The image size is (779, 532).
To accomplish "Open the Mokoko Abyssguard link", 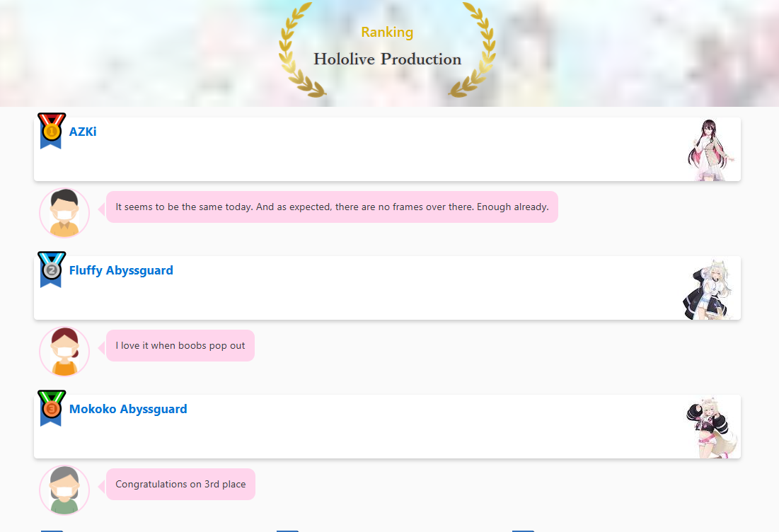I will (x=128, y=409).
